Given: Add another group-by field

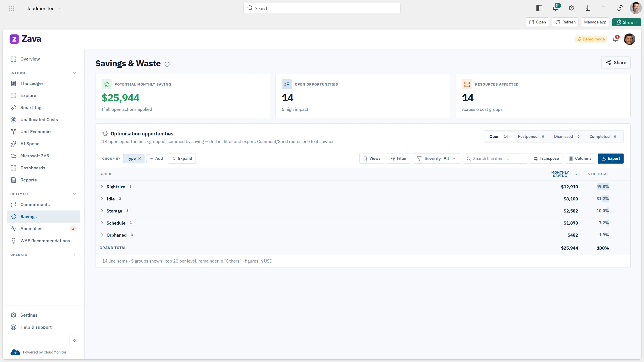Looking at the screenshot, I should pyautogui.click(x=156, y=158).
